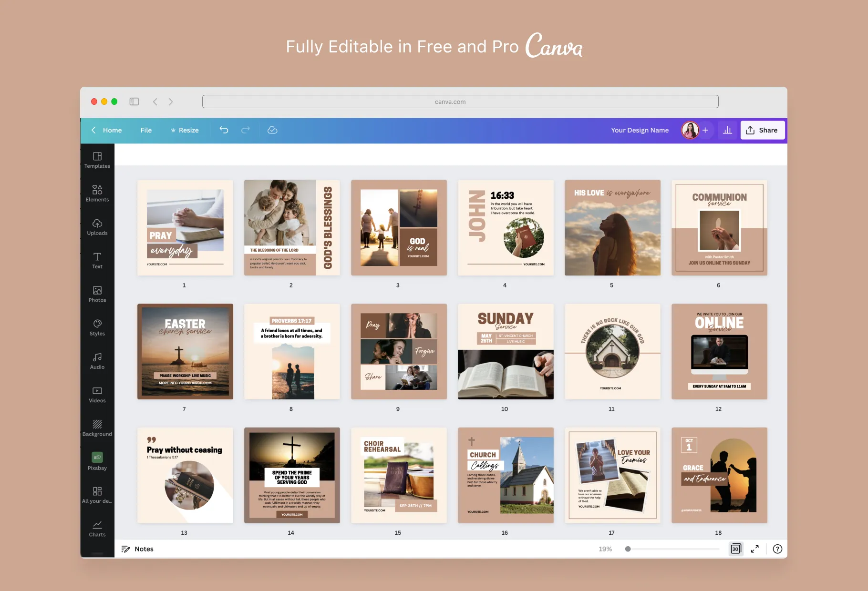Viewport: 868px width, 591px height.
Task: Select page 1 Pray everyday design
Action: (x=185, y=227)
